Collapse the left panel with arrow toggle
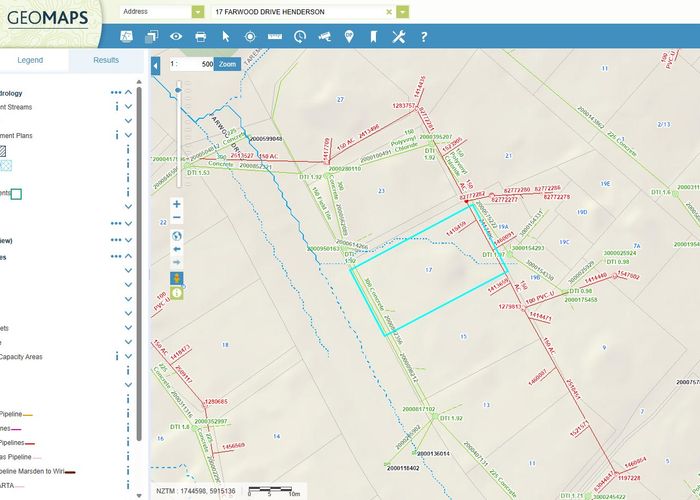Image resolution: width=700 pixels, height=500 pixels. click(x=156, y=65)
